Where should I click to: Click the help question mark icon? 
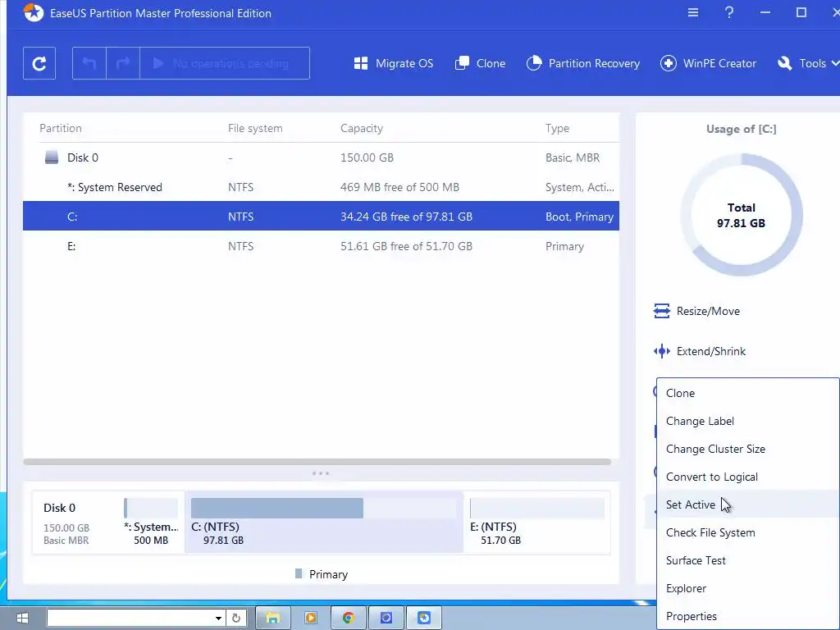click(x=729, y=12)
